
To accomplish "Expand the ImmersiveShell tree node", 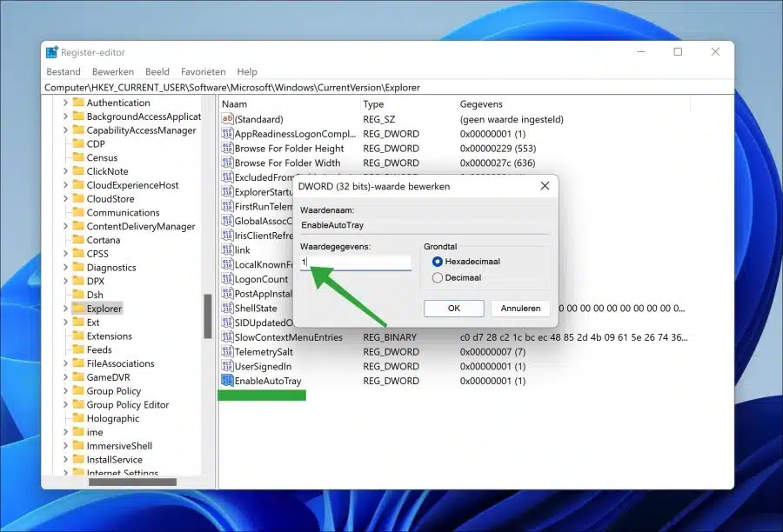I will (x=65, y=446).
